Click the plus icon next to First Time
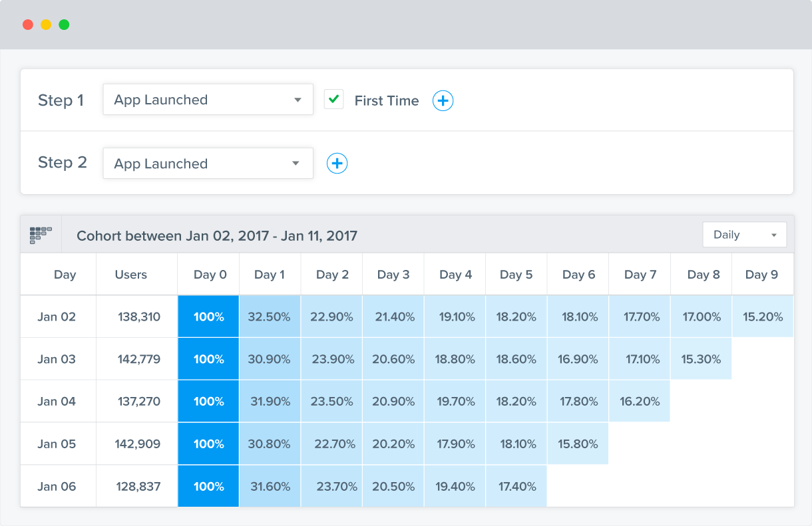 pyautogui.click(x=443, y=100)
